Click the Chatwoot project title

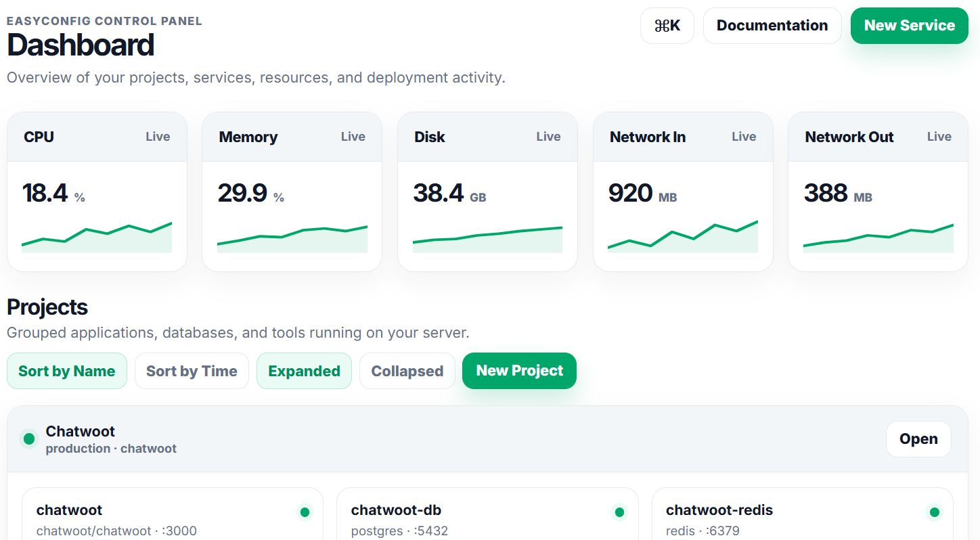click(81, 431)
